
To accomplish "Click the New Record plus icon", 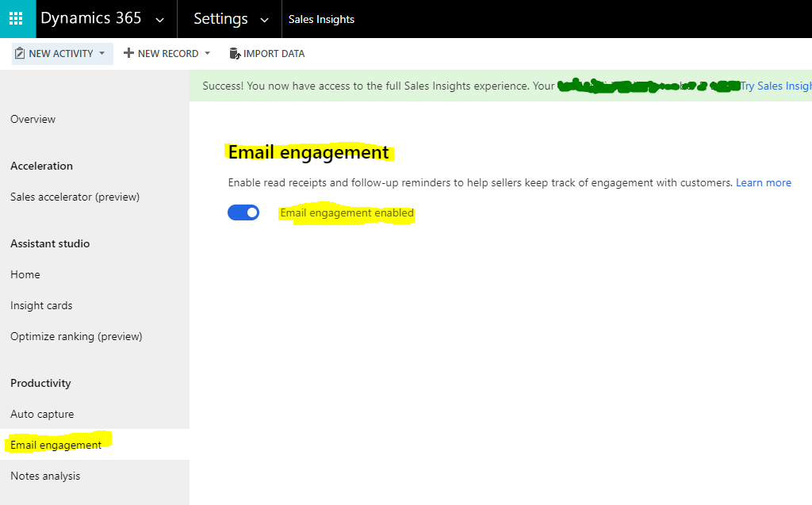I will pyautogui.click(x=128, y=54).
